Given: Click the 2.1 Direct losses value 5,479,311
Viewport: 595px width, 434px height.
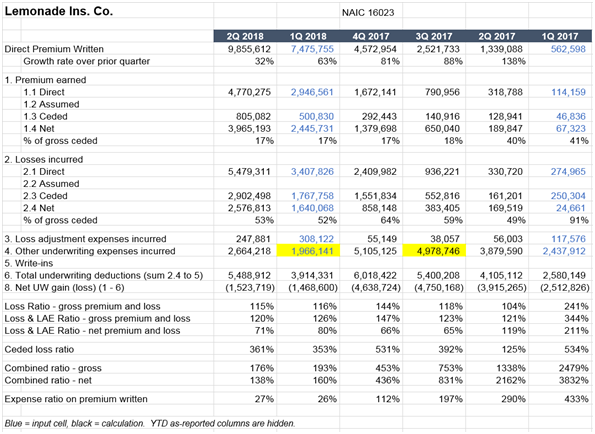Looking at the screenshot, I should [249, 171].
